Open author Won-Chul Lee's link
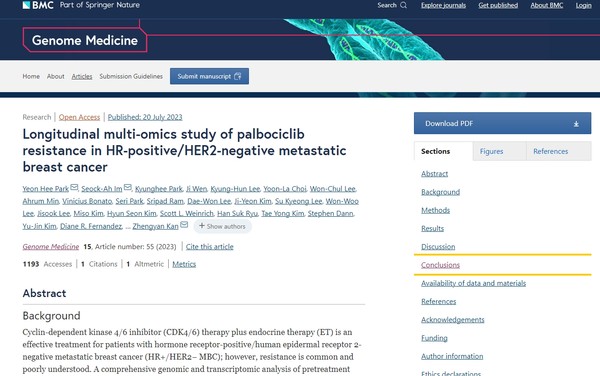The width and height of the screenshot is (600, 376). coord(333,189)
